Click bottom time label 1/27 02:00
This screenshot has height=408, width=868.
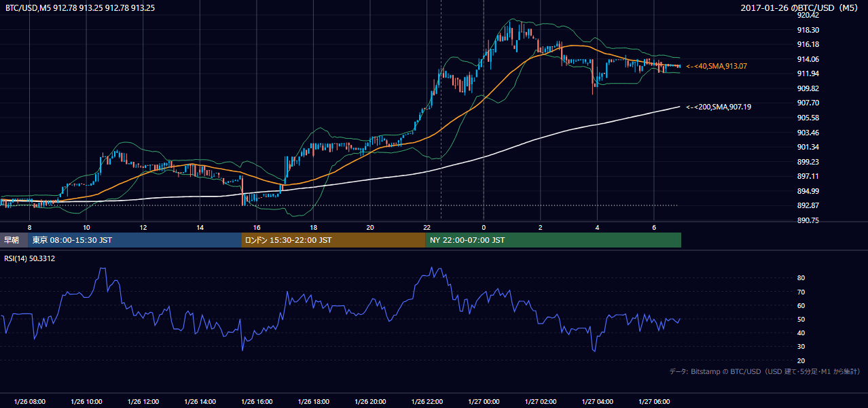point(540,402)
